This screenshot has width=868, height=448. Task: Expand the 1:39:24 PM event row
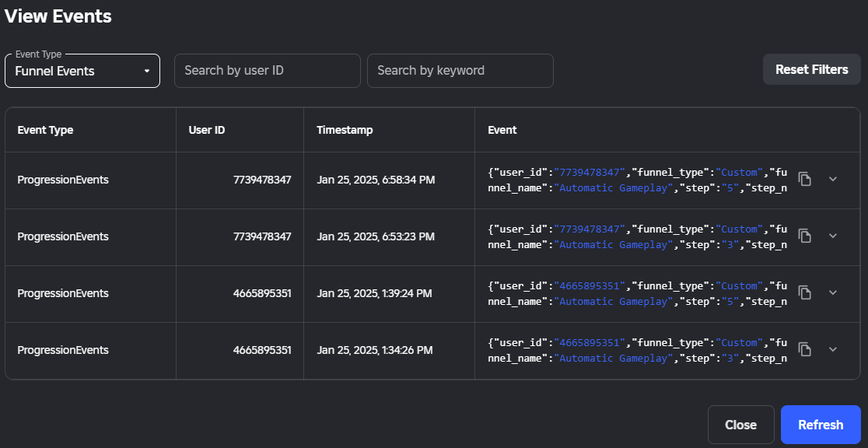click(x=832, y=292)
